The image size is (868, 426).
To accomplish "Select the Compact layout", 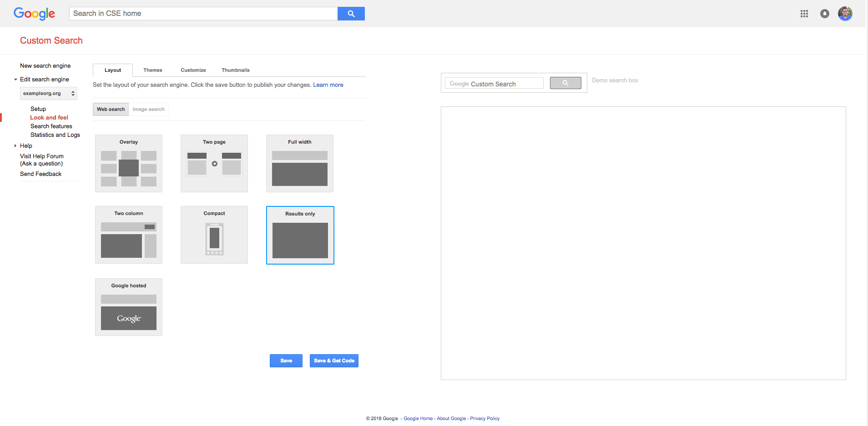I will (214, 235).
